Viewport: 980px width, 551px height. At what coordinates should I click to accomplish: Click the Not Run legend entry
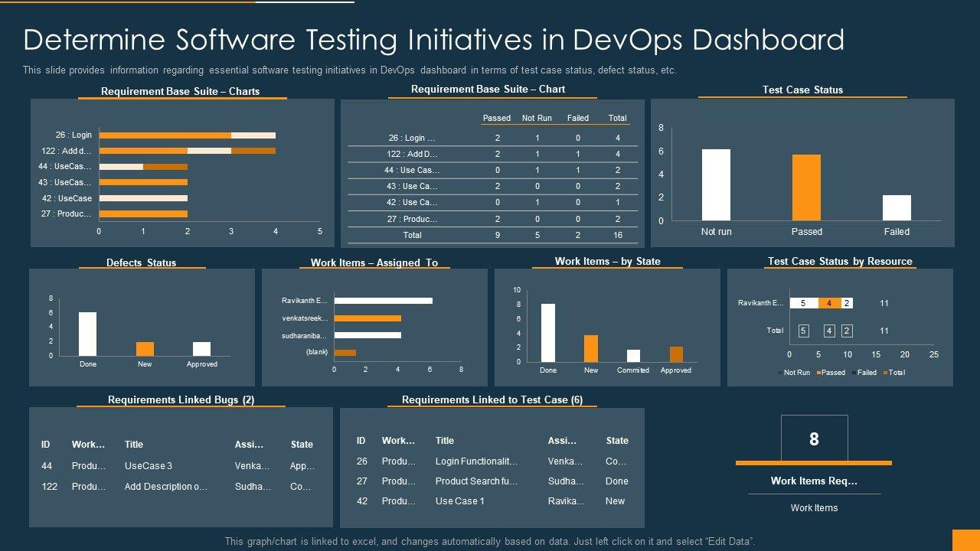tap(793, 373)
